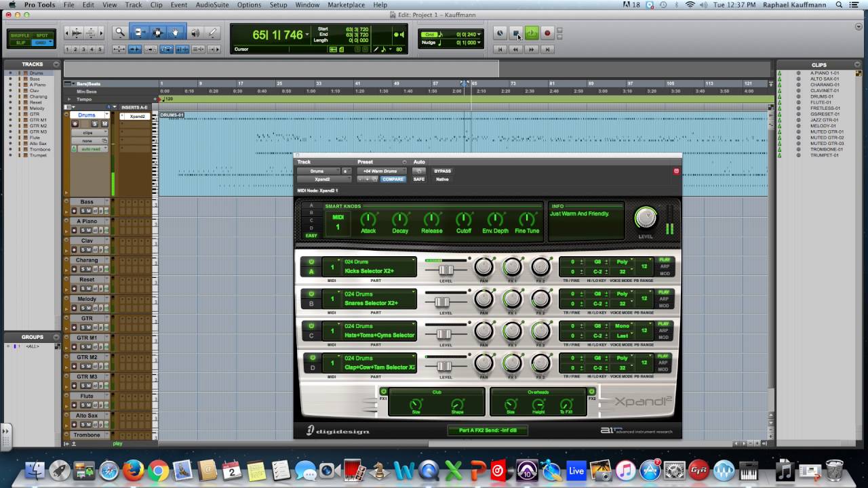
Task: Select the Selector waveform tool
Action: tap(157, 33)
